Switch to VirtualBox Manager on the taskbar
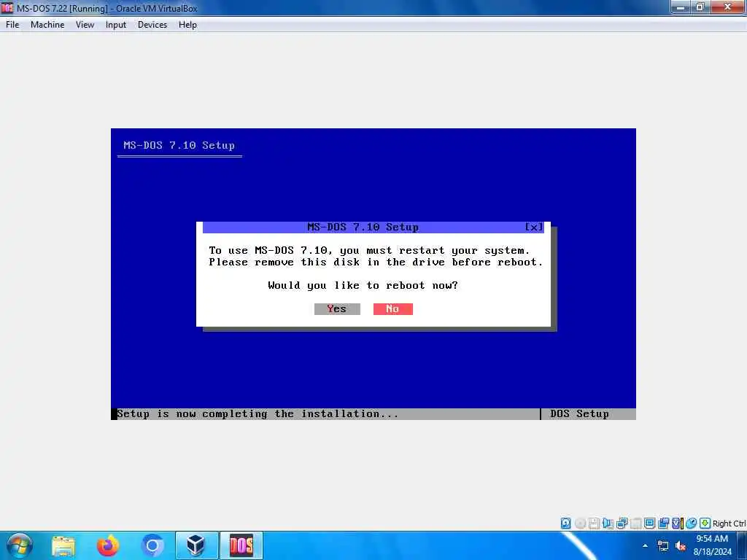The width and height of the screenshot is (747, 560). (x=197, y=545)
